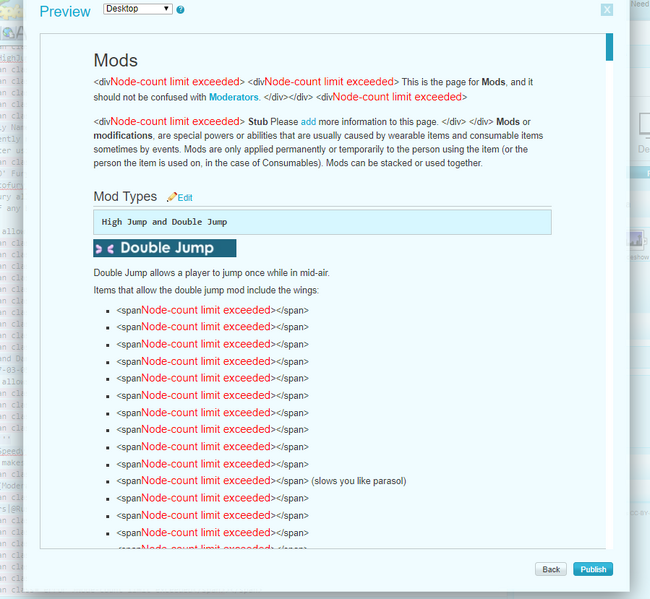Select the 'High Jump and Double Jump' box

click(322, 222)
